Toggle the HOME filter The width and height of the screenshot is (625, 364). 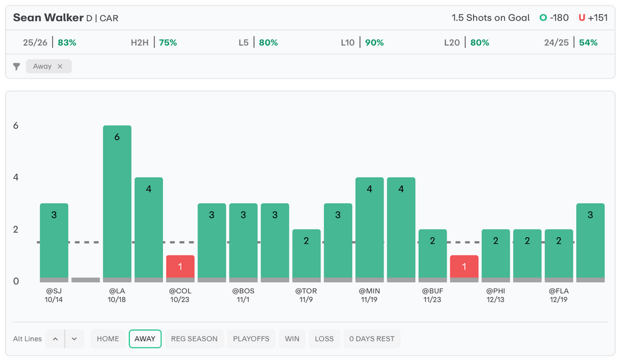[108, 339]
